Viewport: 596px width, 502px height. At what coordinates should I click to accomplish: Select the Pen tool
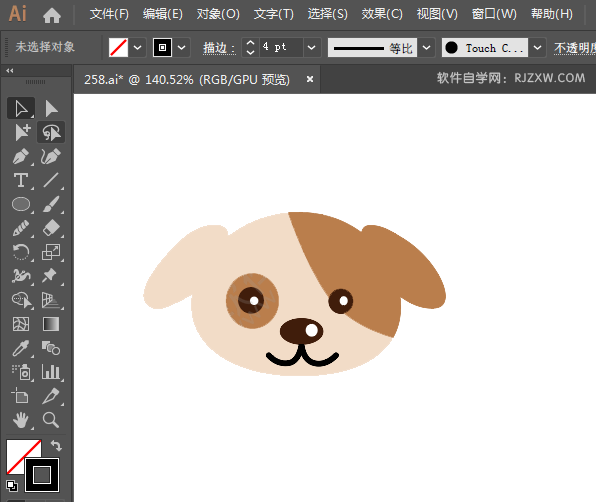point(21,156)
